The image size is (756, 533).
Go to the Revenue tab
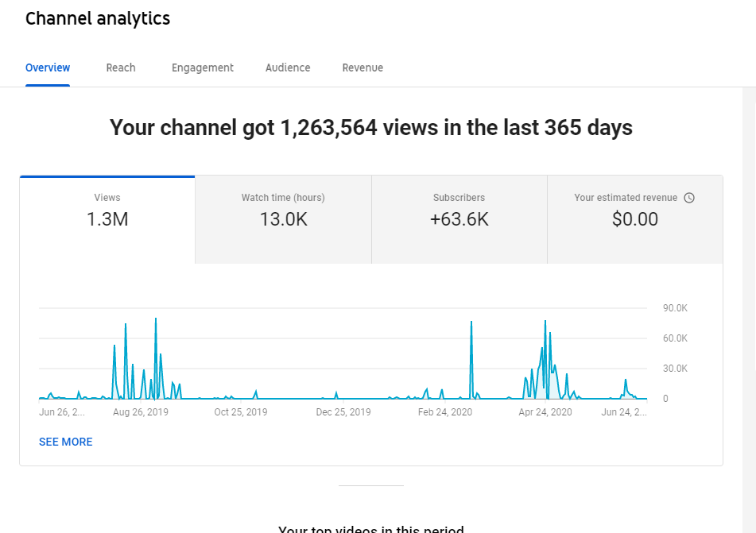(x=362, y=68)
